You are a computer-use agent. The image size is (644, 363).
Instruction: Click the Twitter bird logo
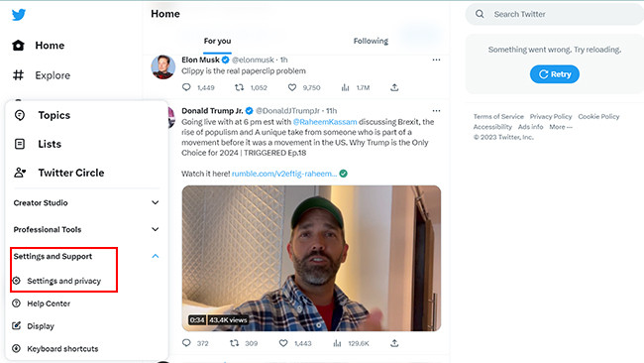tap(19, 15)
